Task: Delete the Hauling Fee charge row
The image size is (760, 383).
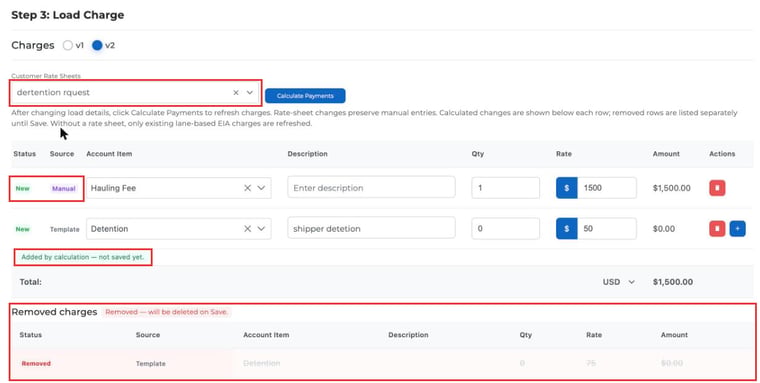Action: pyautogui.click(x=717, y=188)
